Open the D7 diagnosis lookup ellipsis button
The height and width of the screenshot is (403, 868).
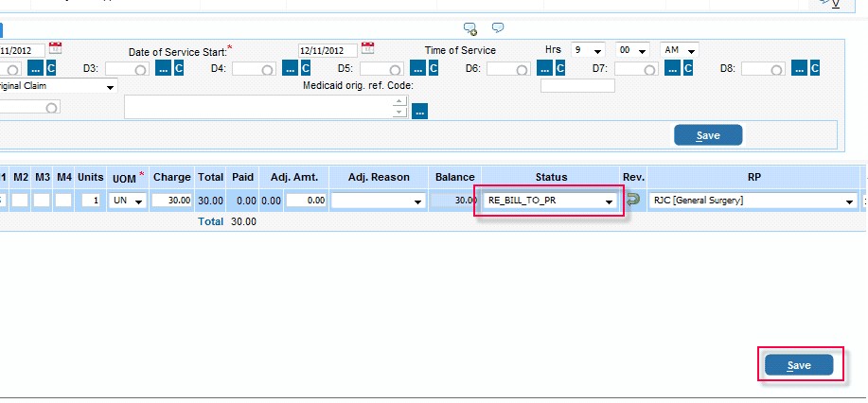pyautogui.click(x=672, y=68)
